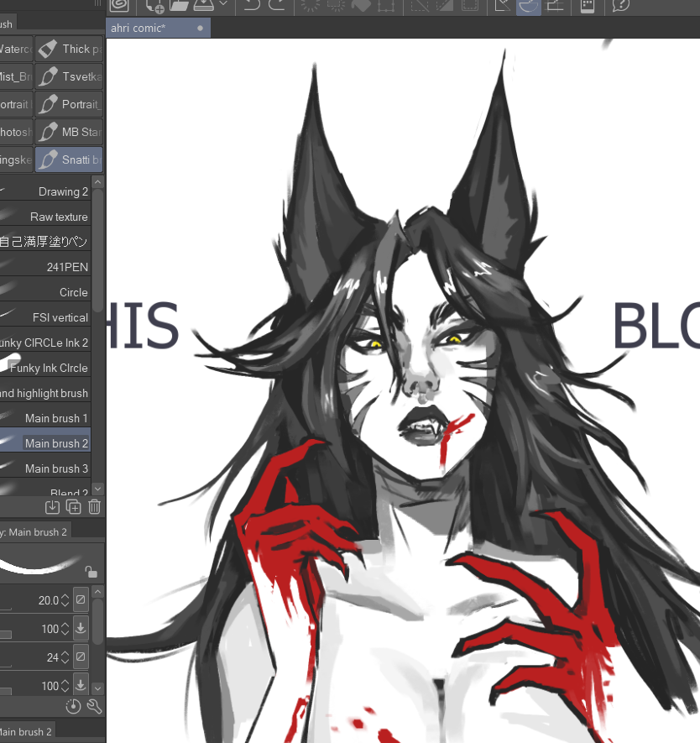Click the Invert selected area icon

(x=444, y=5)
